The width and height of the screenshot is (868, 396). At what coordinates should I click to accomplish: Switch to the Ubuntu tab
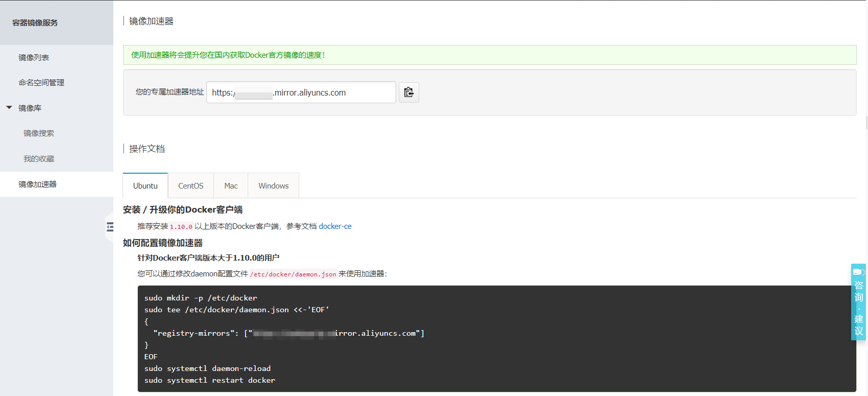tap(146, 185)
